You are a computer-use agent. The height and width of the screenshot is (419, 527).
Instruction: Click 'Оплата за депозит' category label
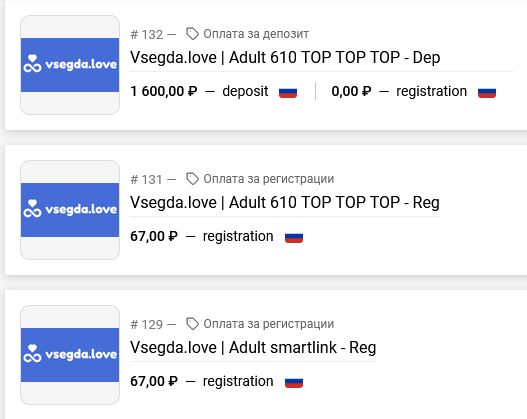point(256,34)
